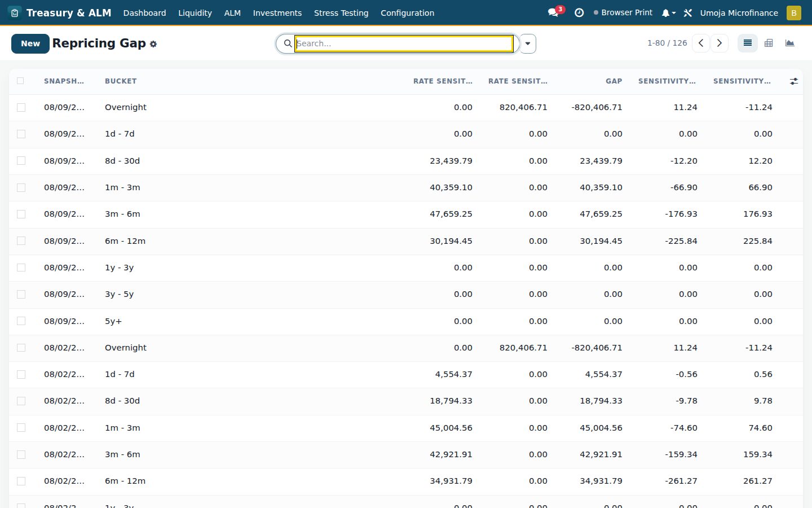Select the 08/09 5y+ row checkbox
This screenshot has width=812, height=508.
[21, 321]
